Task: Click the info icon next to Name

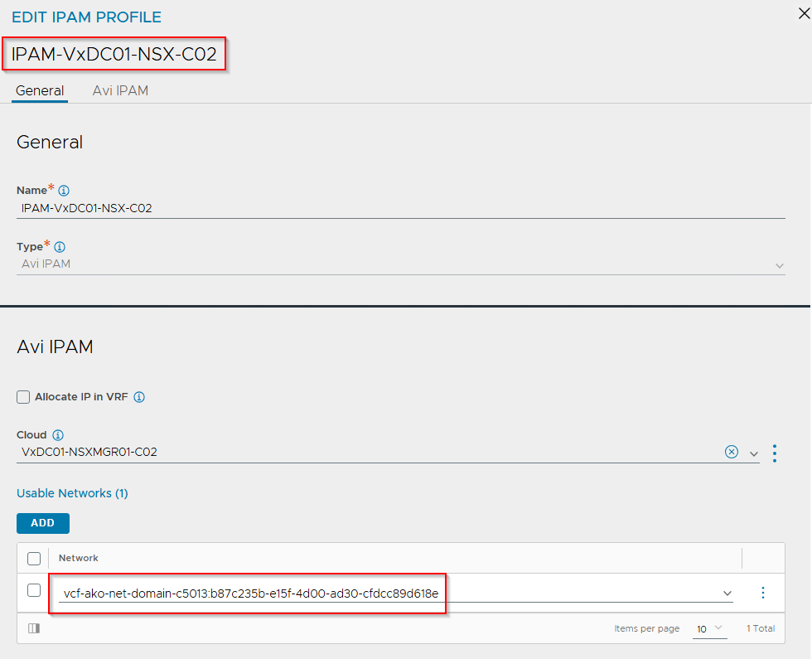Action: coord(63,190)
